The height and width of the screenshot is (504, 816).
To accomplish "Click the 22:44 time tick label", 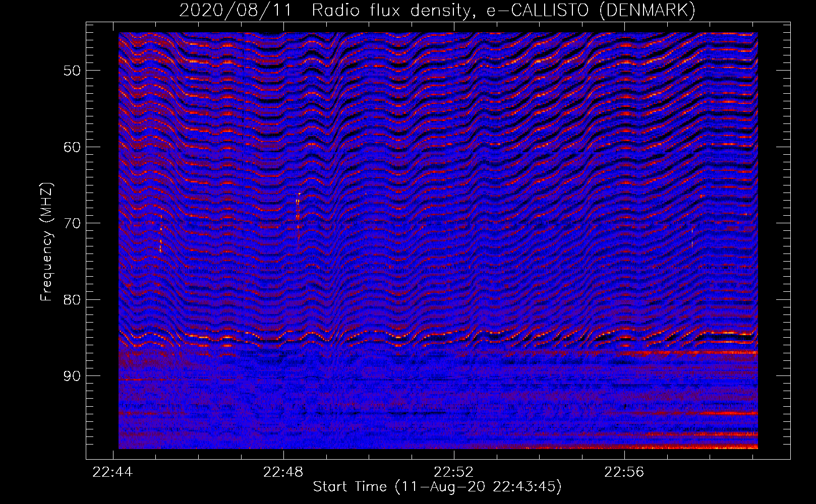I will pos(113,472).
